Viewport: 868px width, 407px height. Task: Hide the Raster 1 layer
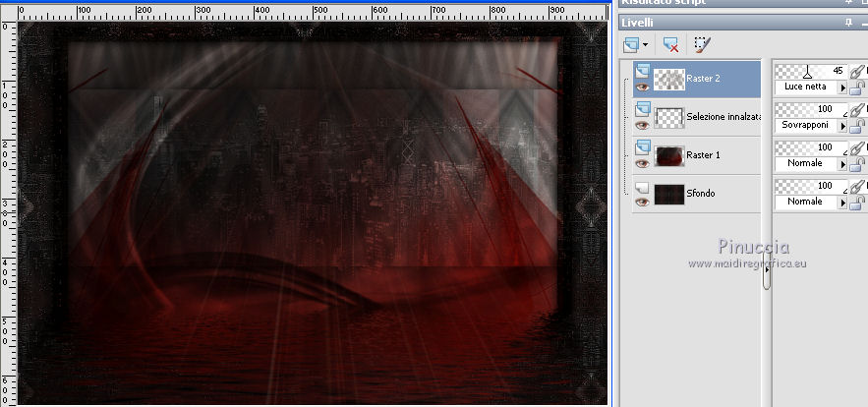coord(642,163)
